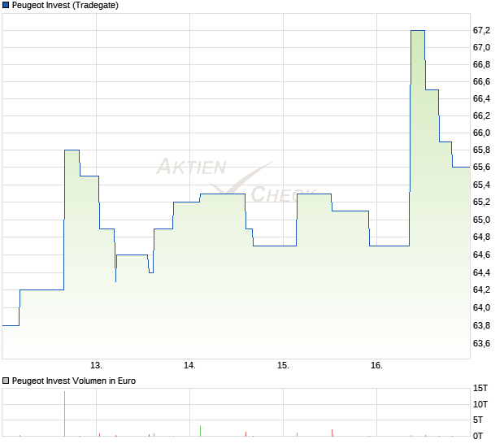The width and height of the screenshot is (504, 444).
Task: Click the '15.' date axis label
Action: click(x=283, y=365)
